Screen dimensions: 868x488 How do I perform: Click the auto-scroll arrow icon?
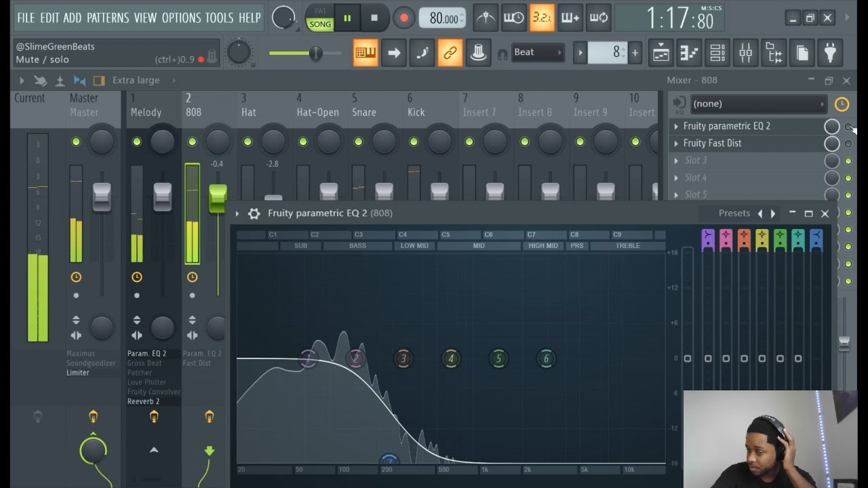click(x=394, y=53)
